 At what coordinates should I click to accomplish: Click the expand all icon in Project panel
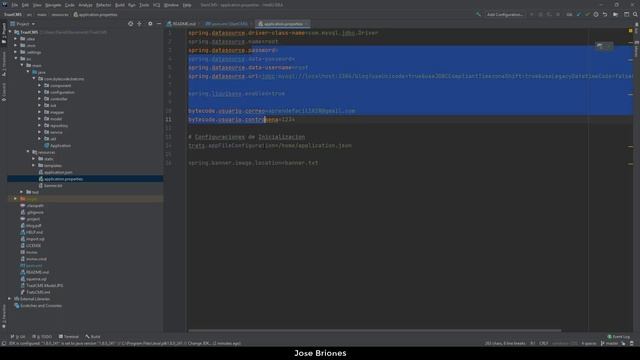point(140,24)
